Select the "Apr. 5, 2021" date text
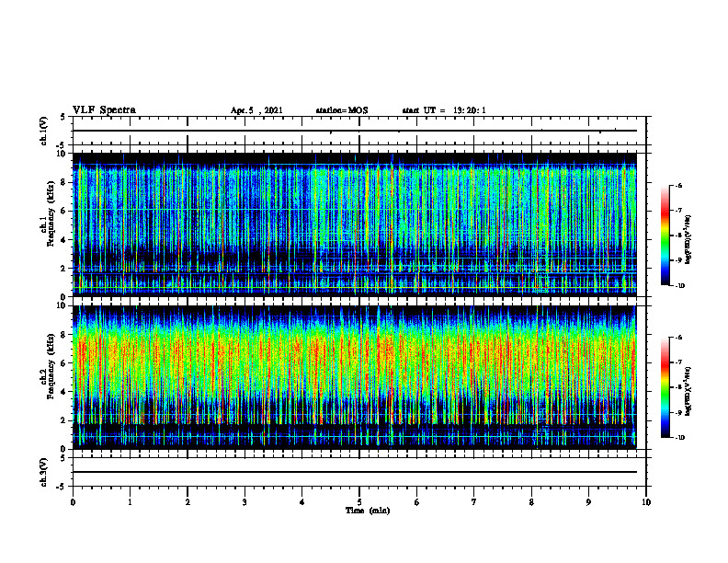 (x=256, y=110)
